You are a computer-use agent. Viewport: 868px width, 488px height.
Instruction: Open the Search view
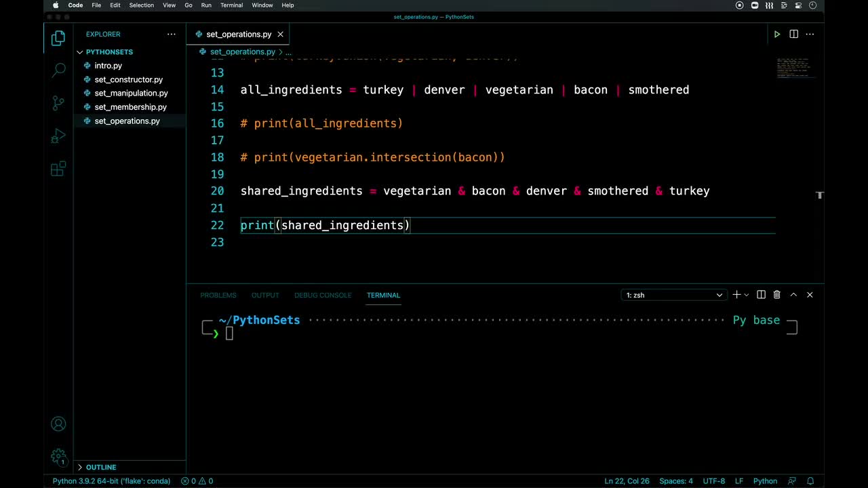(58, 70)
